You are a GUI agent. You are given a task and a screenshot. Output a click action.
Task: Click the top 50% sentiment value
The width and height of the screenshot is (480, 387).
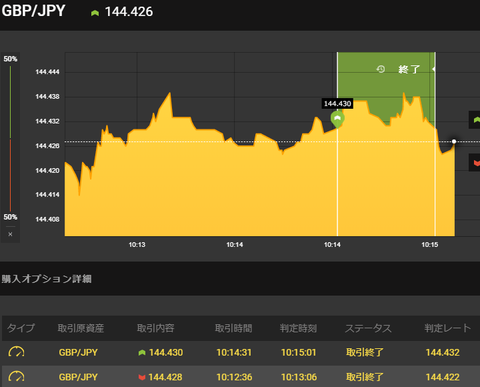[x=10, y=59]
